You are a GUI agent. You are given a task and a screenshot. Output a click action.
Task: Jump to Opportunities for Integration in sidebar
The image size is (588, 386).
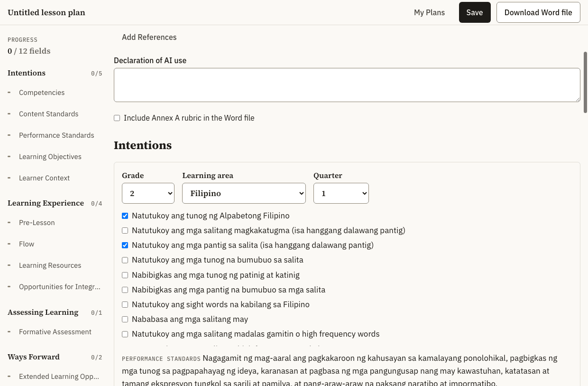point(60,287)
